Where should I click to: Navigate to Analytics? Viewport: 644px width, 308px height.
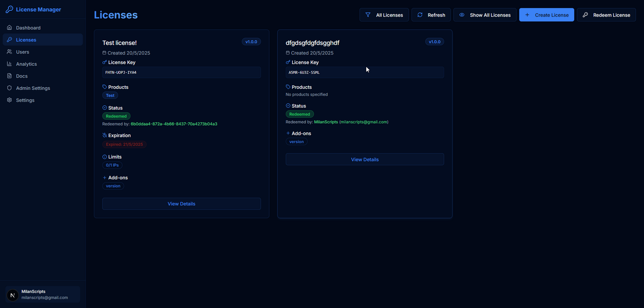tap(43, 64)
